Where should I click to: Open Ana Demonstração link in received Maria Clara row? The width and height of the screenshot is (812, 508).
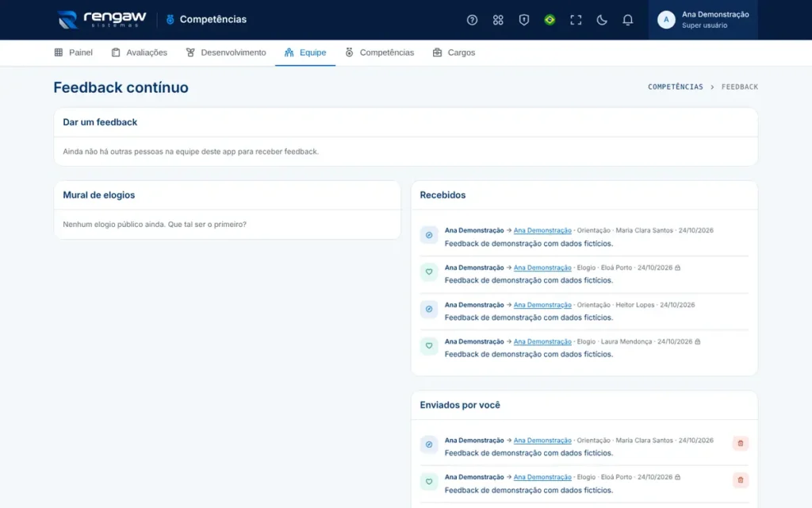click(542, 230)
